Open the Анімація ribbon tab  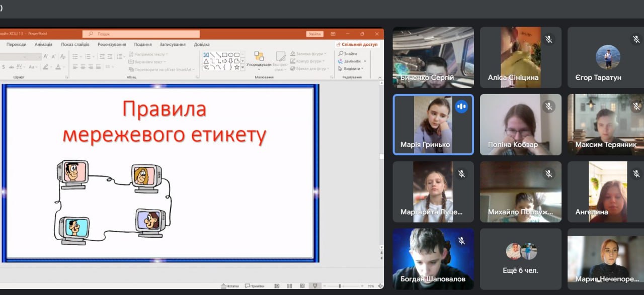(x=43, y=44)
